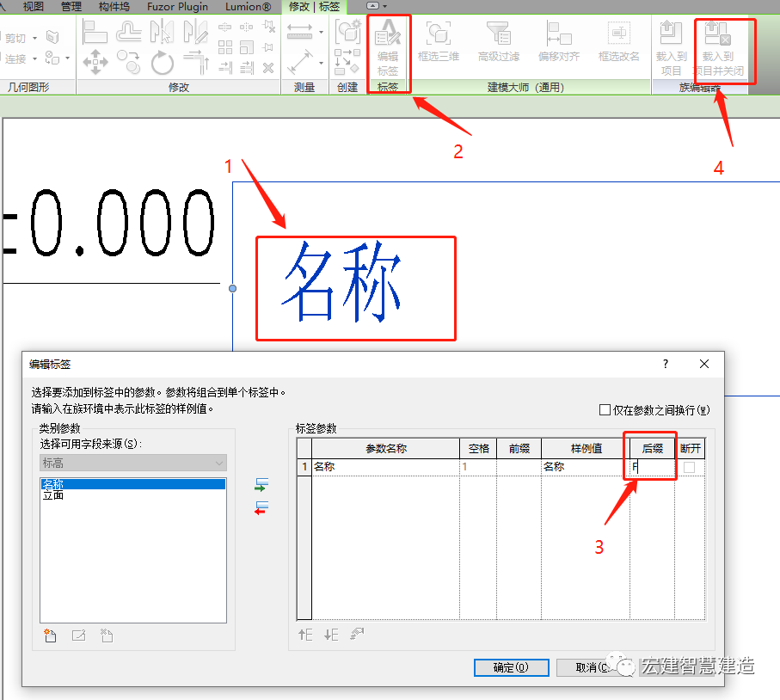Click the Scale tool icon

click(247, 47)
